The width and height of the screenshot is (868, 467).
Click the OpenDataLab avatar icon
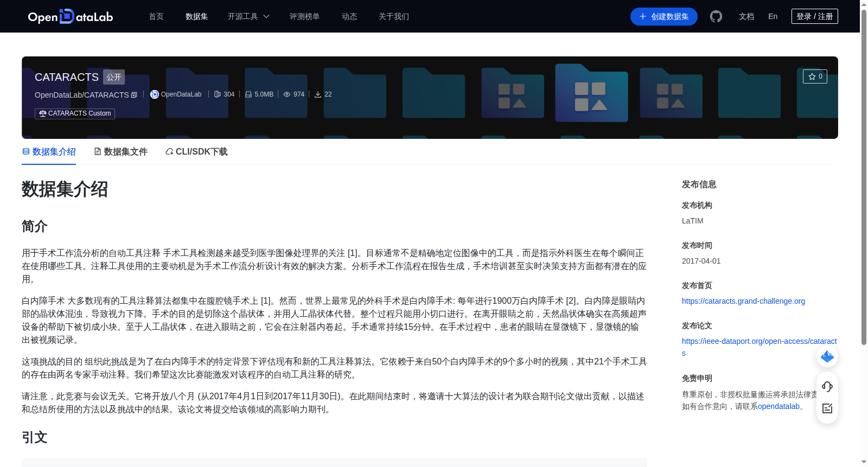[155, 94]
